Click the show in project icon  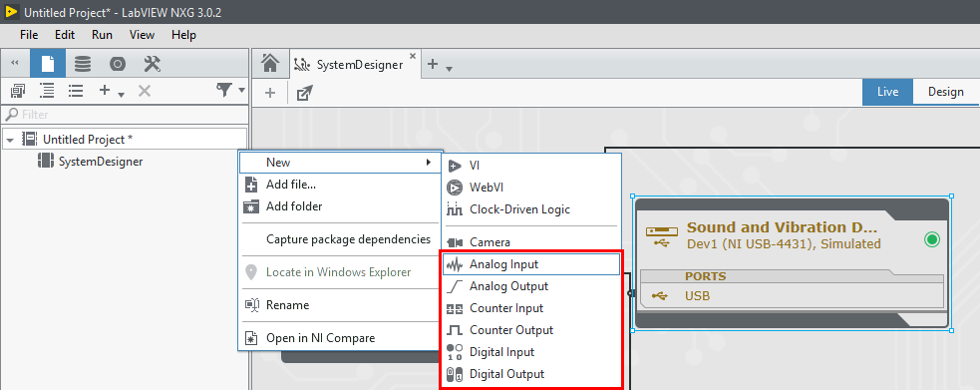click(x=18, y=91)
